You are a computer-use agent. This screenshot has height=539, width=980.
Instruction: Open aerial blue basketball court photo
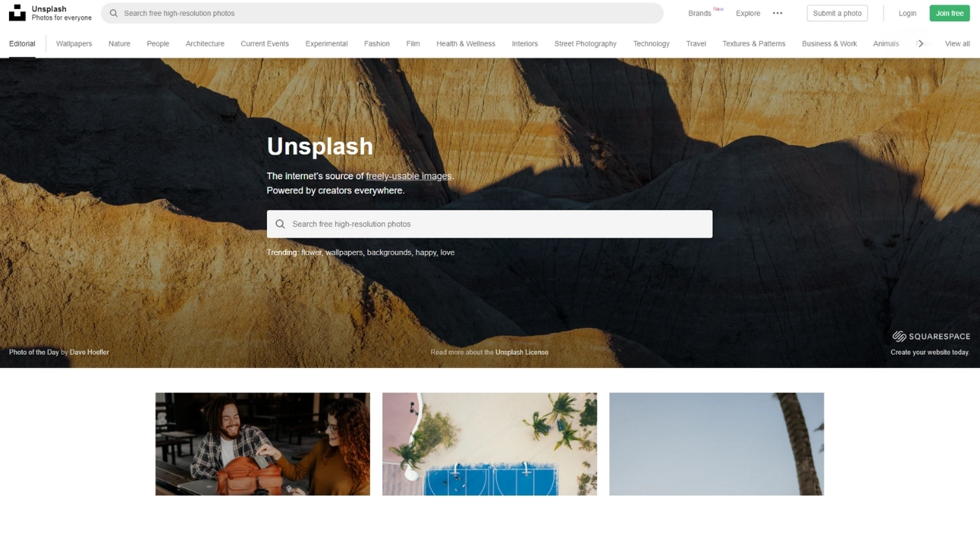point(489,444)
